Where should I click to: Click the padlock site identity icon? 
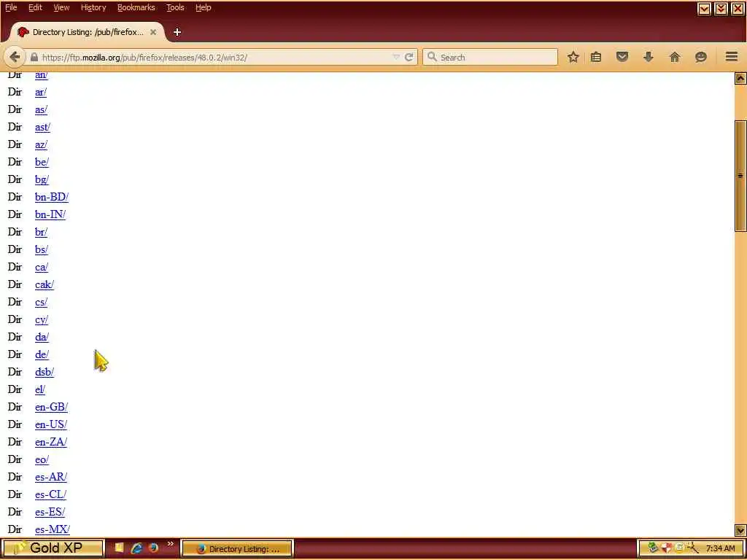(x=34, y=57)
